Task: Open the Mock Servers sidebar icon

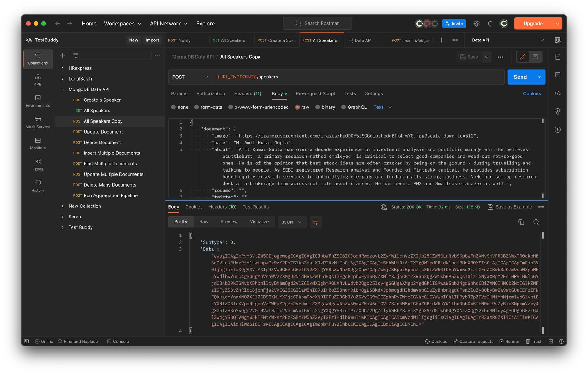Action: (x=38, y=122)
